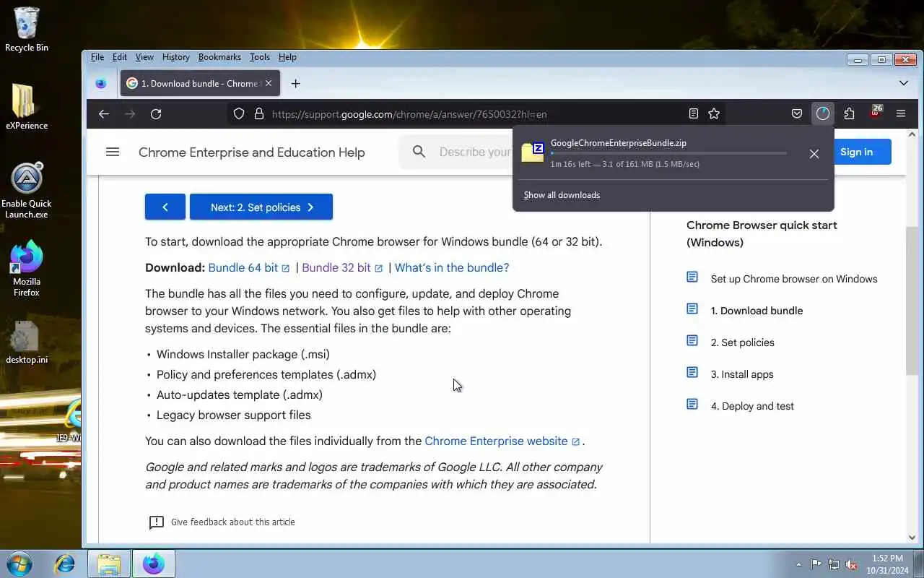Open the File menu
Screen dimensions: 924x578
[97, 57]
